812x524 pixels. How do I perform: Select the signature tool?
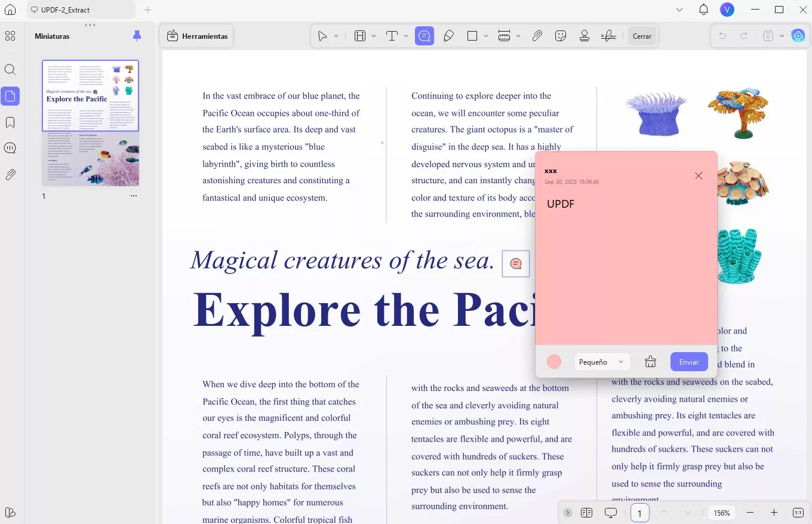(x=608, y=36)
